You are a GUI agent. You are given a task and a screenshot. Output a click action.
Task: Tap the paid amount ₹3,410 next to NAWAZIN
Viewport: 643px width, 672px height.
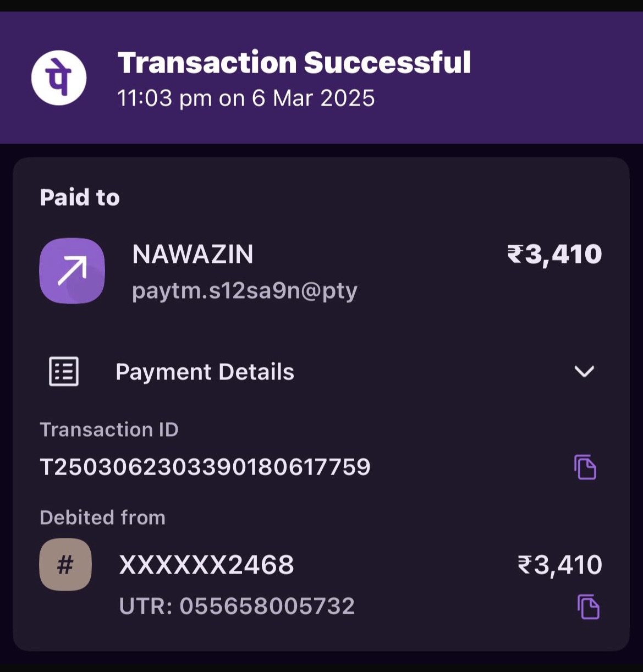pos(554,254)
